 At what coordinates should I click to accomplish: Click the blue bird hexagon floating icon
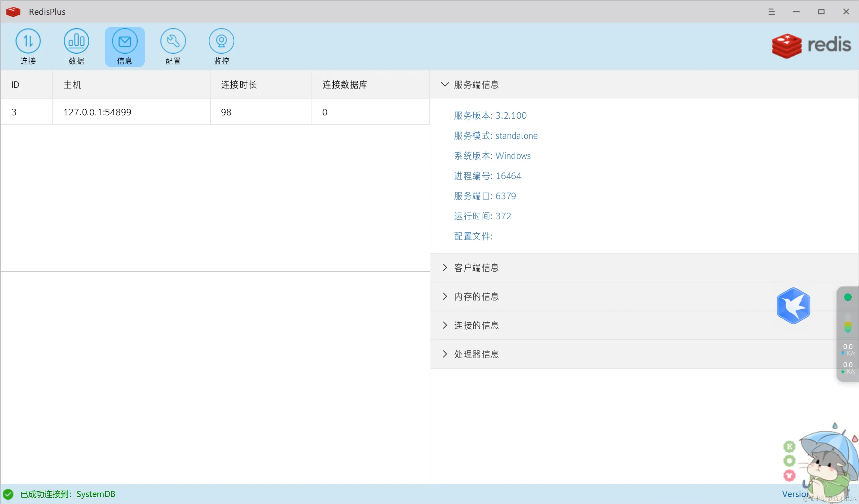[x=793, y=305]
